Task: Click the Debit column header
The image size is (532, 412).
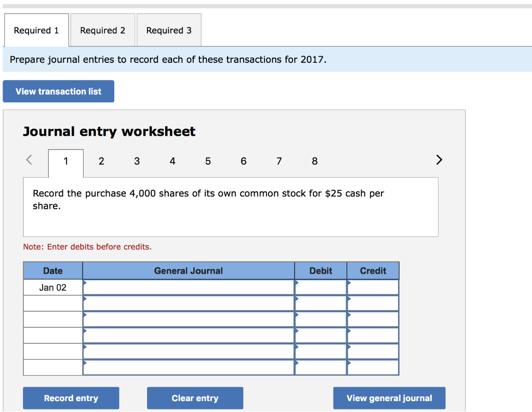Action: (321, 271)
